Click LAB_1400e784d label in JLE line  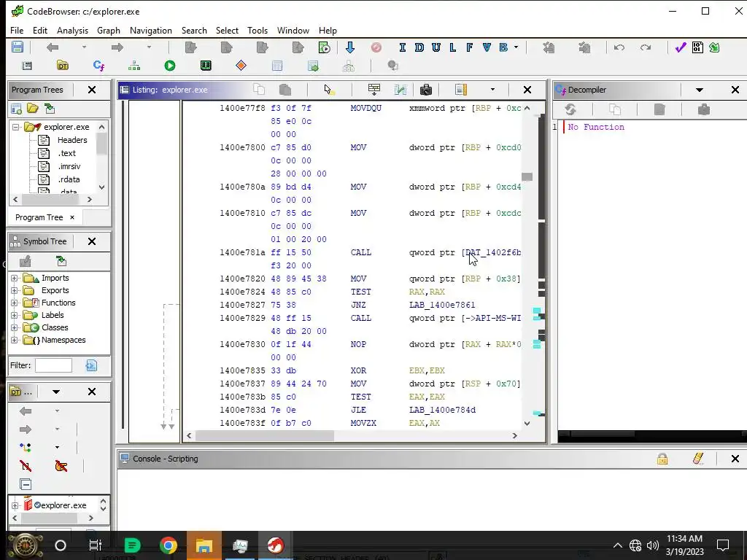point(441,410)
